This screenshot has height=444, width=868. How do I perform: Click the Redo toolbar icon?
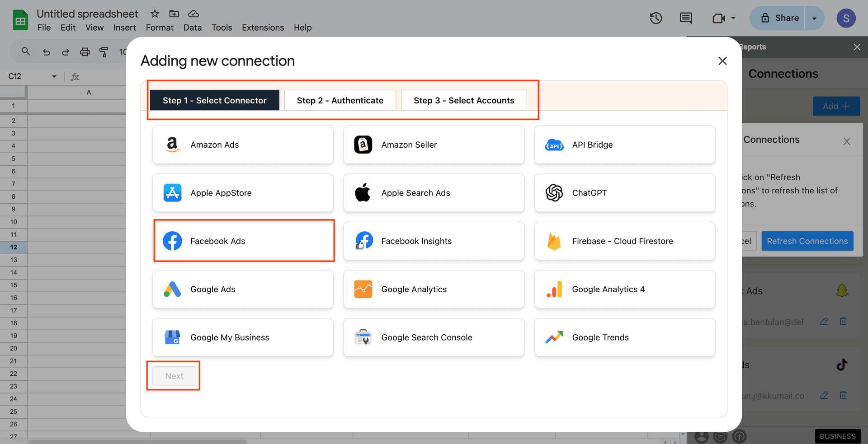pyautogui.click(x=66, y=52)
